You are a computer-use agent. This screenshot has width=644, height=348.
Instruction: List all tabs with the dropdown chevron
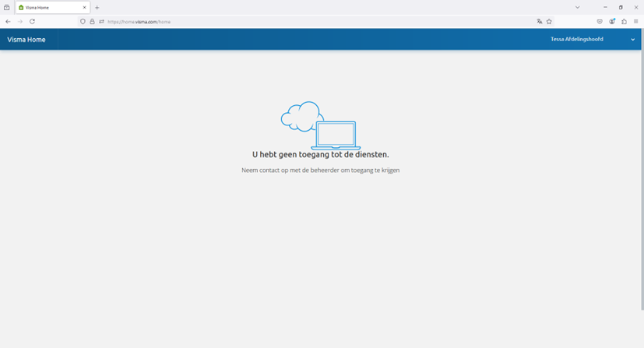pyautogui.click(x=578, y=7)
